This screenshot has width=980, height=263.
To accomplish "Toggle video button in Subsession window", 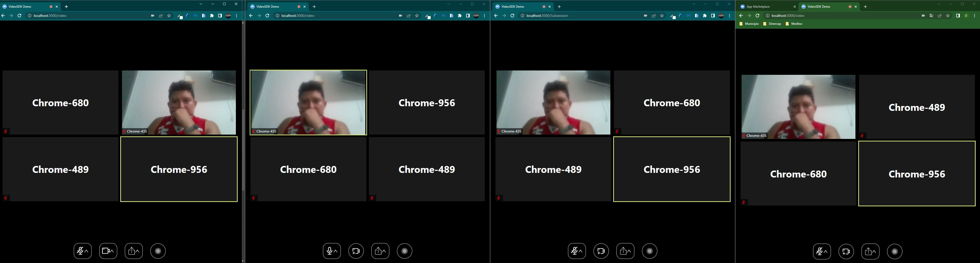I will 601,251.
